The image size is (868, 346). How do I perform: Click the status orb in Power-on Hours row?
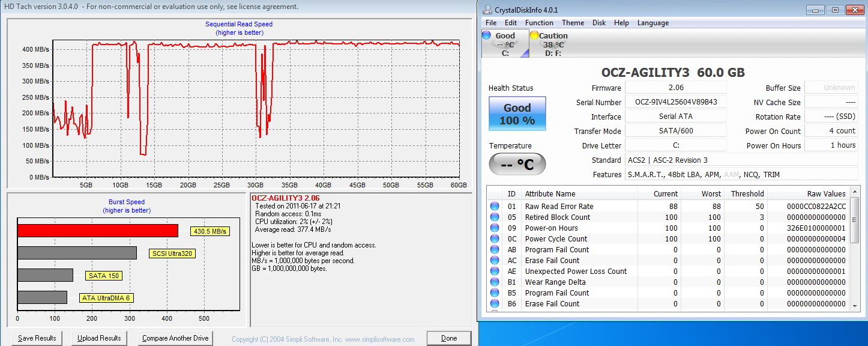pos(495,228)
